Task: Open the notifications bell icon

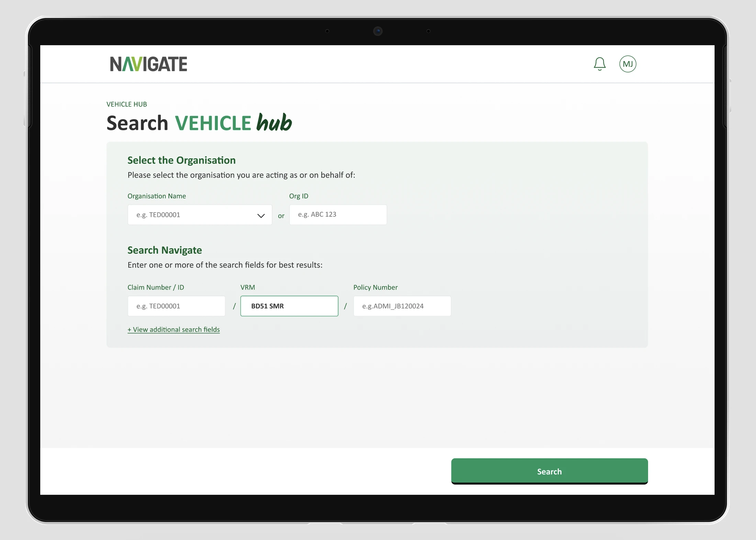Action: coord(599,64)
